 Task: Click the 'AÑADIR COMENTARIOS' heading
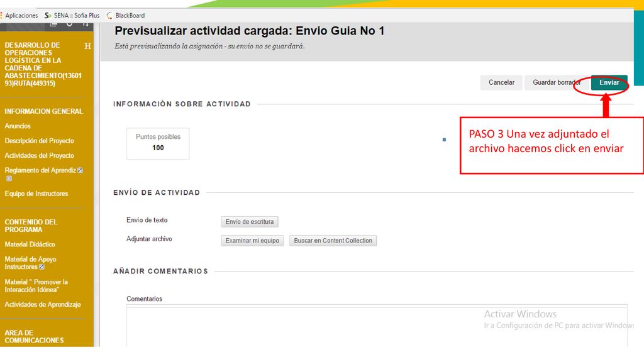click(x=160, y=271)
